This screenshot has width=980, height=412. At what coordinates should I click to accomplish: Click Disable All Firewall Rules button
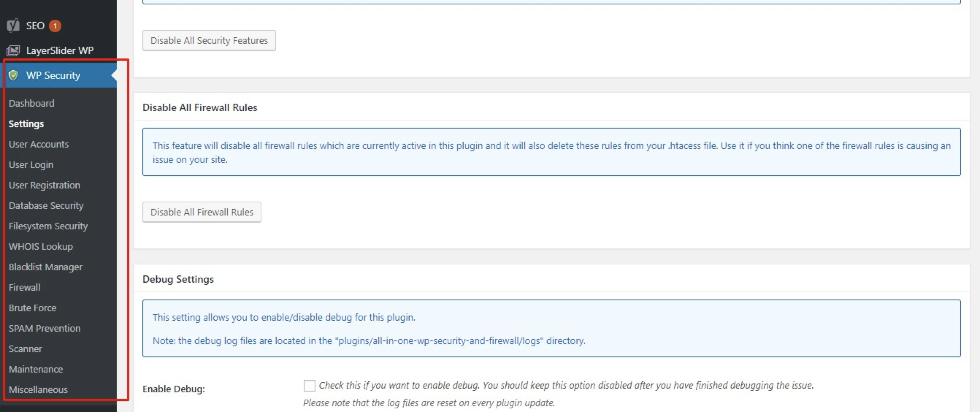click(x=202, y=212)
